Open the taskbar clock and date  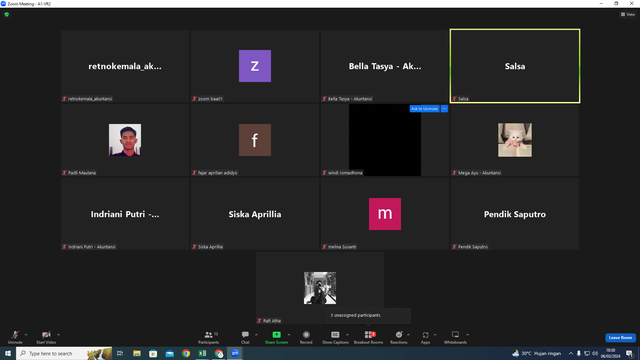610,353
